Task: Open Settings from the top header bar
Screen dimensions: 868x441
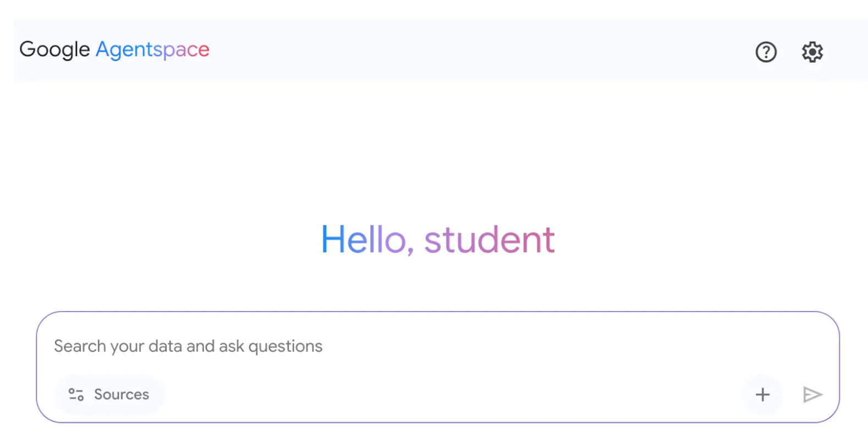Action: 812,52
